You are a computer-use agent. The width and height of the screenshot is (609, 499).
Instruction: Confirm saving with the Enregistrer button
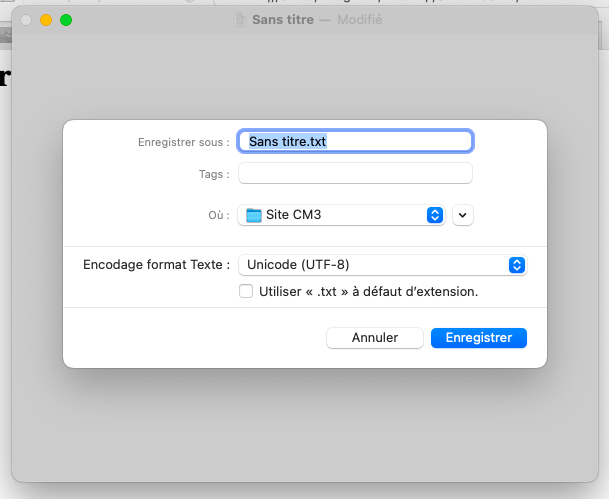[478, 338]
